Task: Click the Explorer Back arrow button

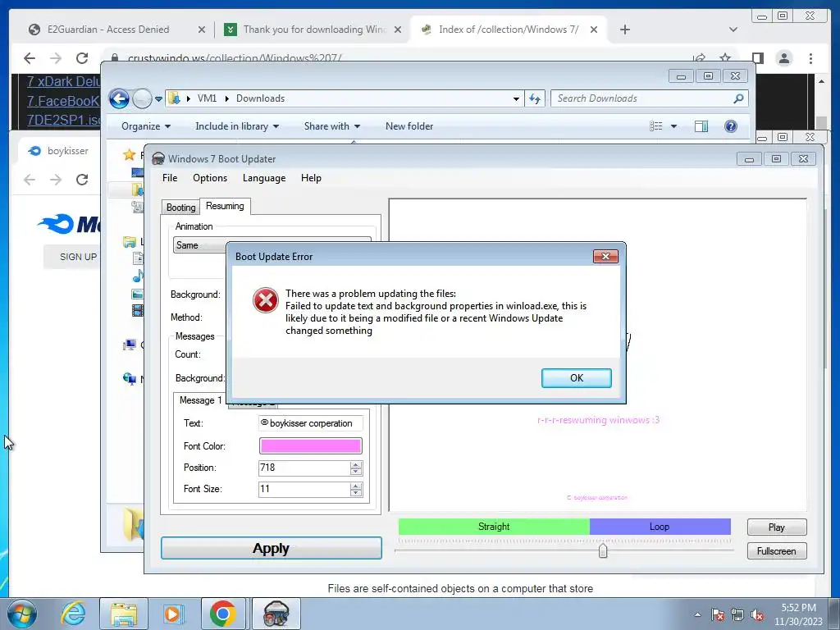Action: (119, 98)
